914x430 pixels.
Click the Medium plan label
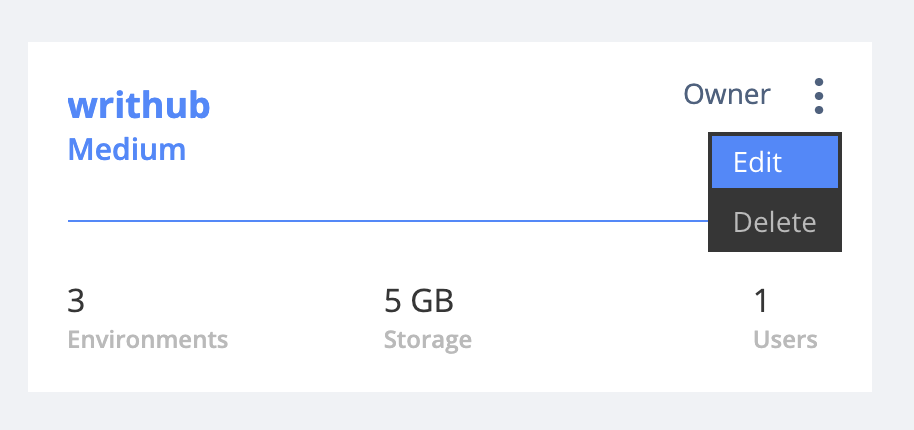pos(126,150)
